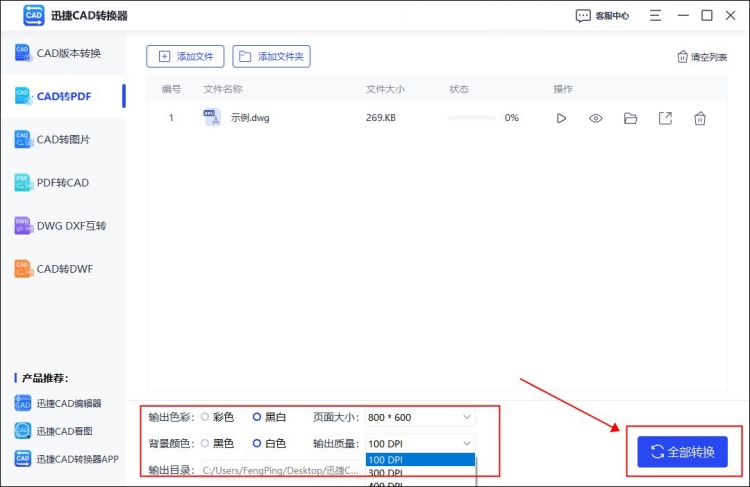Click the 示例.dwg progress bar
This screenshot has width=750, height=487.
coord(472,118)
